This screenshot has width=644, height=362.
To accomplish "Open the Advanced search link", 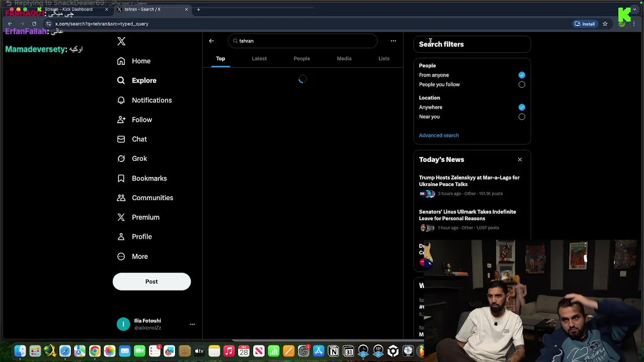I will pyautogui.click(x=439, y=135).
